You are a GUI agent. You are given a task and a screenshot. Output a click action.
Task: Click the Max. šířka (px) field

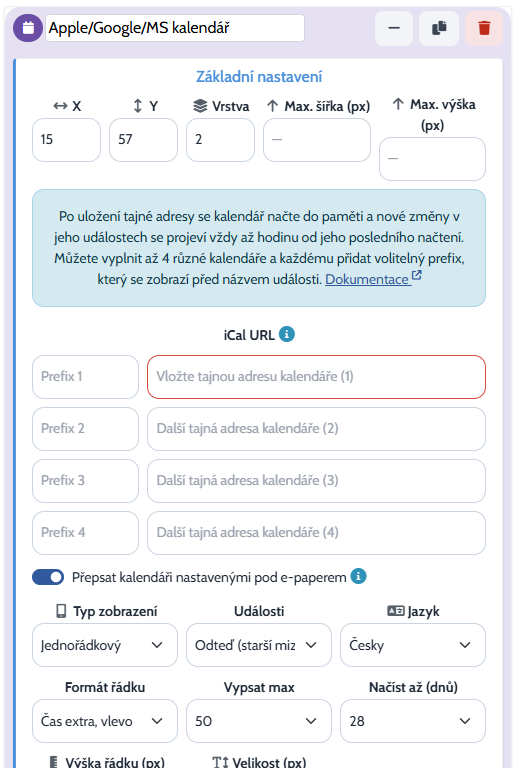[x=317, y=140]
